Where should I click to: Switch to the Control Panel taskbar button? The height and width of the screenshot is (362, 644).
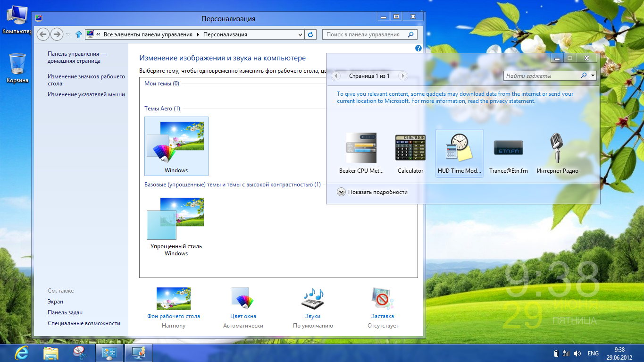[x=109, y=353]
